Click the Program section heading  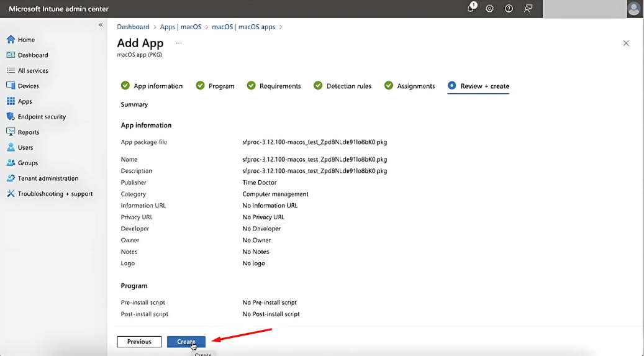coord(134,286)
